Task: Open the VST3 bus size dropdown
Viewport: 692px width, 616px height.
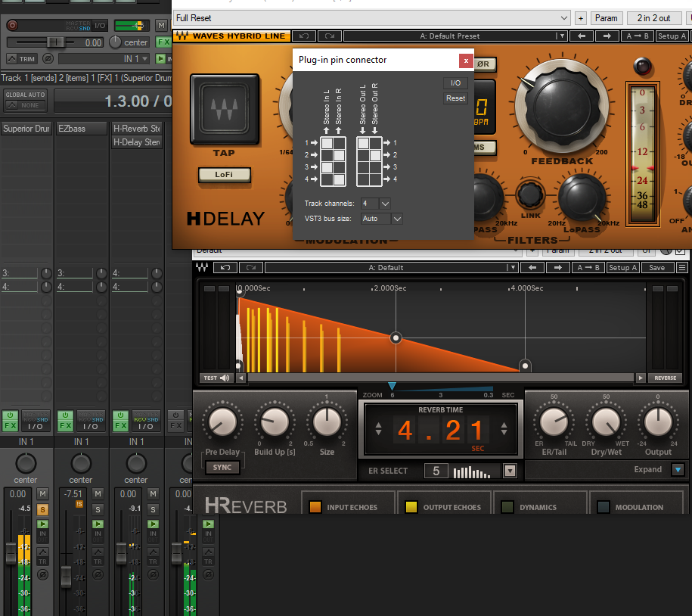Action: point(397,219)
